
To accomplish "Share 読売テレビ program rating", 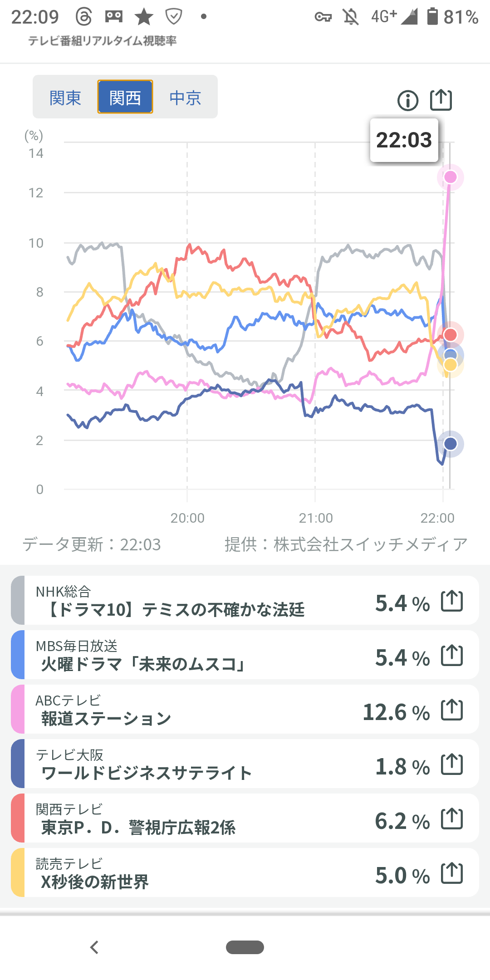I will pos(452,873).
